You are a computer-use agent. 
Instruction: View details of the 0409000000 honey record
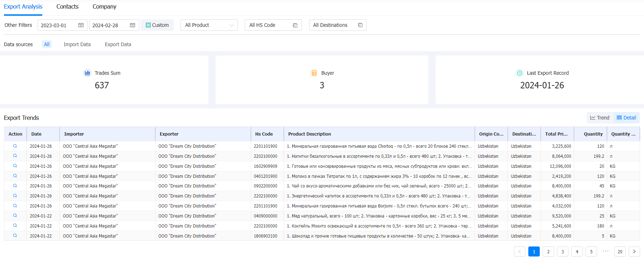tap(15, 216)
